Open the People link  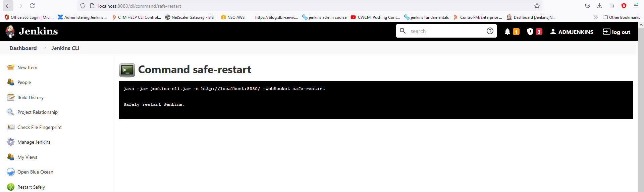24,82
